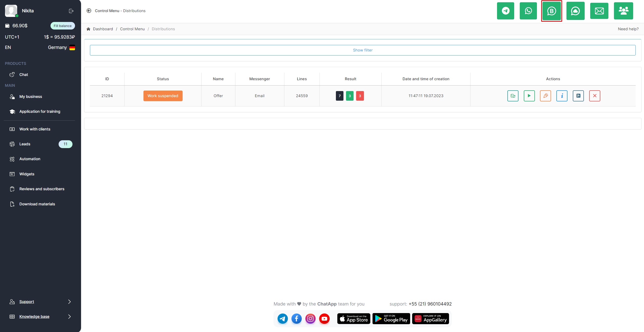This screenshot has width=644, height=332.
Task: Open the group contacts icon in header
Action: tap(623, 11)
